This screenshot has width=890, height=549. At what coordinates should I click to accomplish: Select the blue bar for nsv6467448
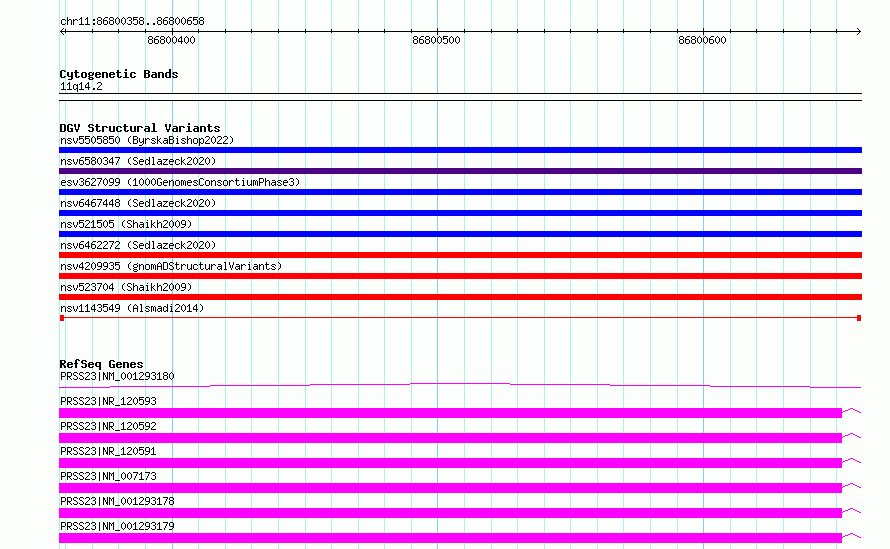coord(460,213)
